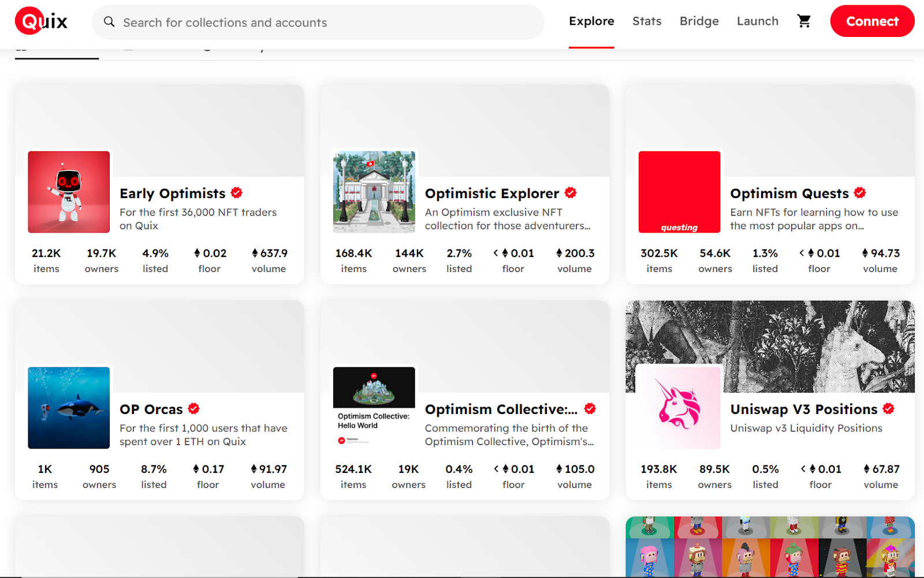The image size is (924, 578).
Task: Open the Early Optimists collection title
Action: click(x=173, y=193)
